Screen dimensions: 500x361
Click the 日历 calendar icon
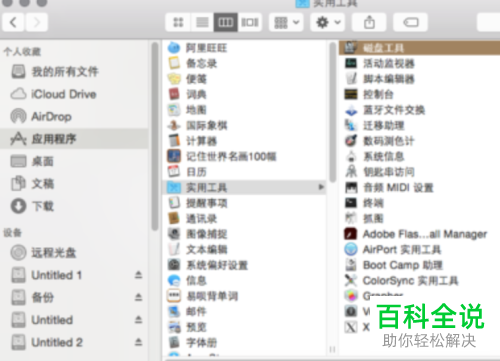point(174,172)
